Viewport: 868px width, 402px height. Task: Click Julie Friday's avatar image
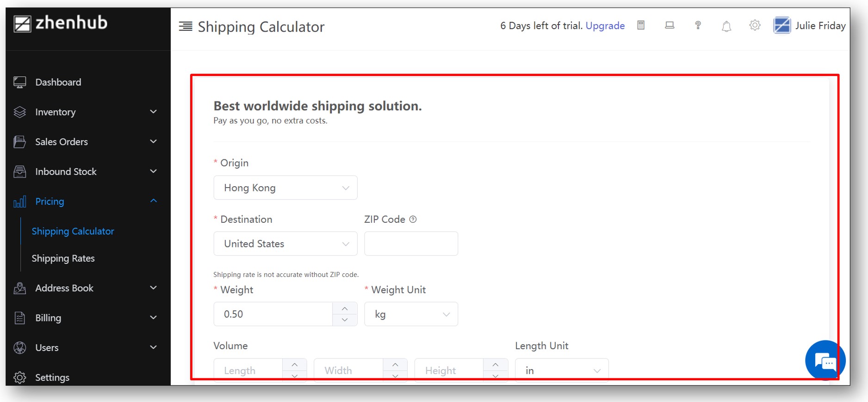click(782, 25)
